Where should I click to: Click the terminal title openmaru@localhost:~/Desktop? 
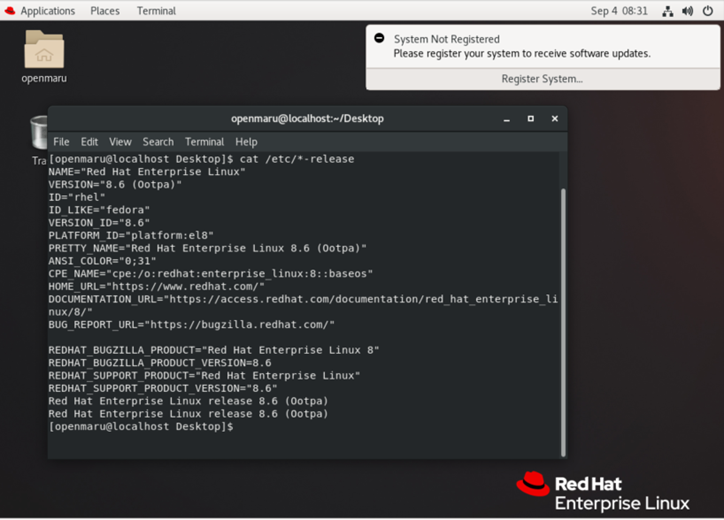(307, 119)
